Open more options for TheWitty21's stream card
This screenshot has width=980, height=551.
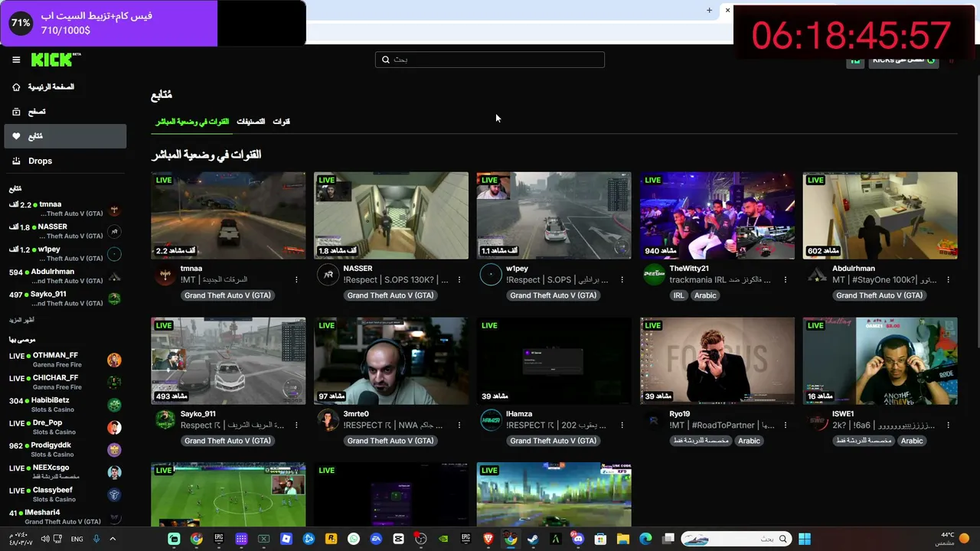786,280
